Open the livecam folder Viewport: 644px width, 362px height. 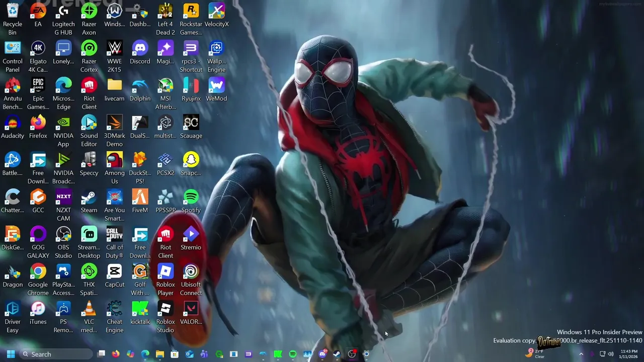tap(115, 89)
